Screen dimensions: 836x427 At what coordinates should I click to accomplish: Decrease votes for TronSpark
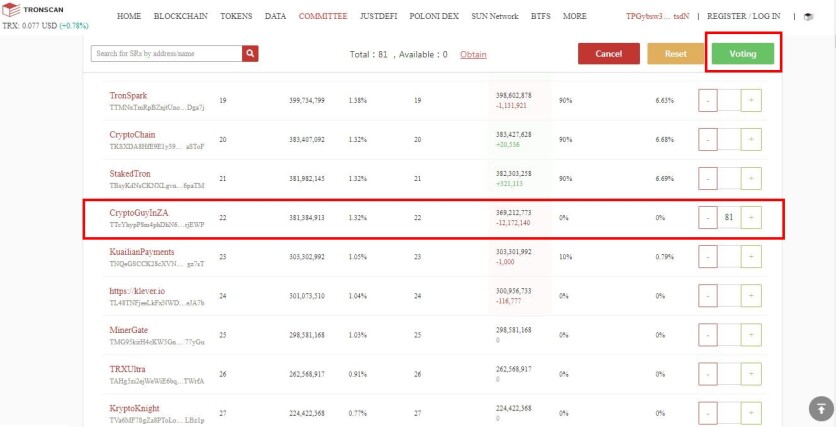tap(708, 100)
